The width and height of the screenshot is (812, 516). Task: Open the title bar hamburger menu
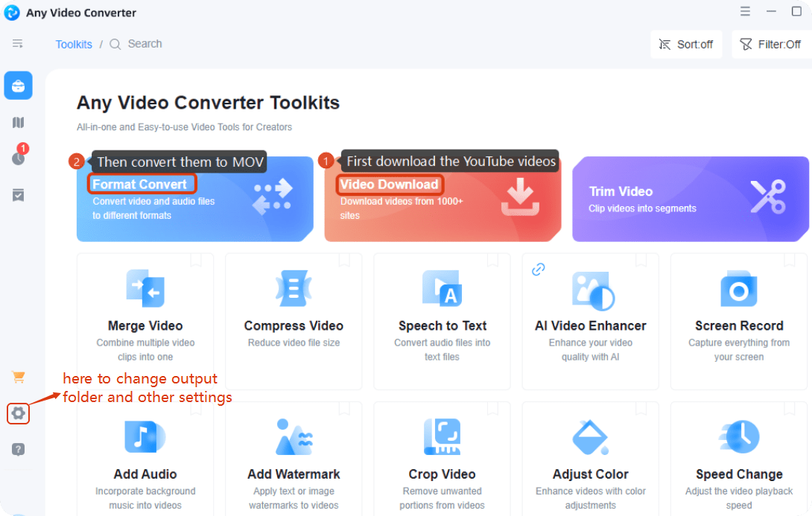point(746,12)
